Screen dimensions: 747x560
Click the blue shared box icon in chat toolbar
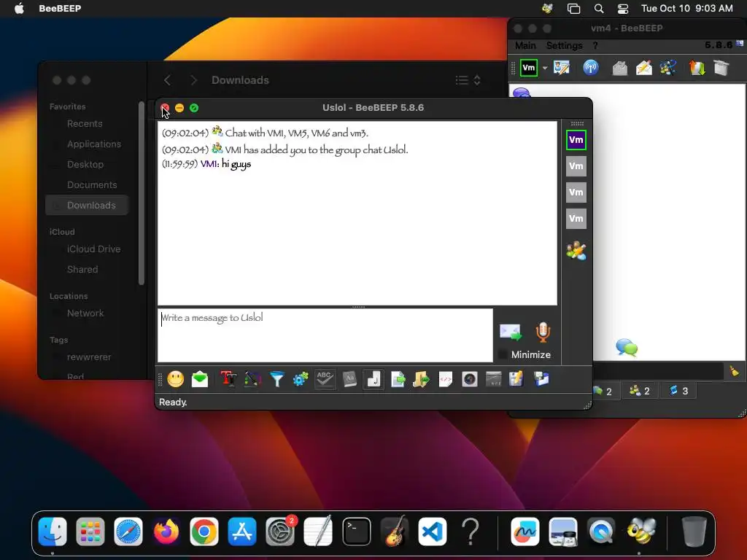(x=541, y=379)
